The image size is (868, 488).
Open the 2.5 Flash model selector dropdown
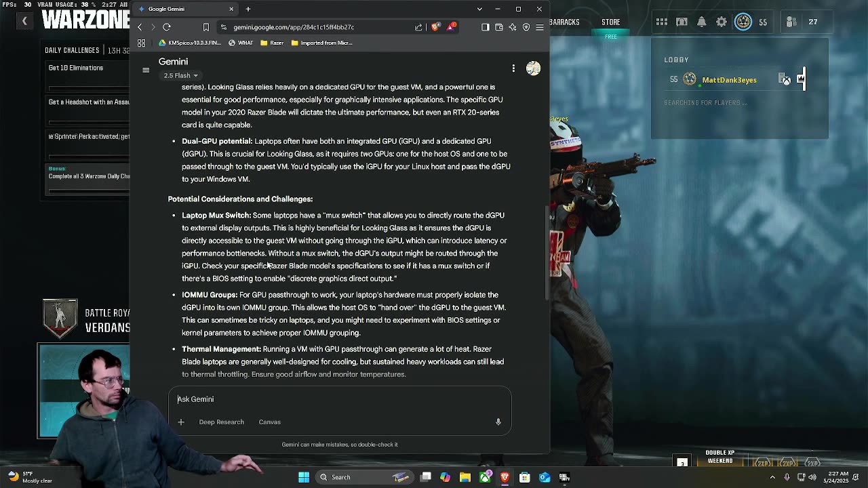[180, 76]
